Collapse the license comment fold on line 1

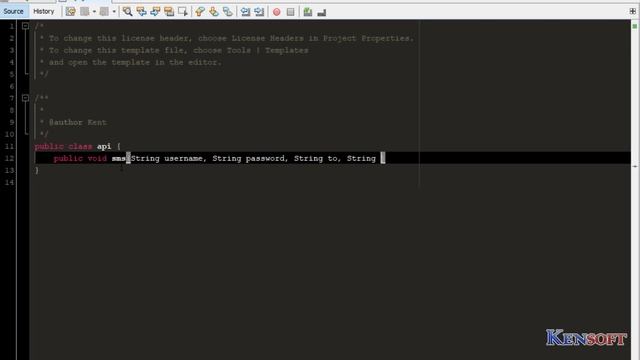(x=25, y=26)
